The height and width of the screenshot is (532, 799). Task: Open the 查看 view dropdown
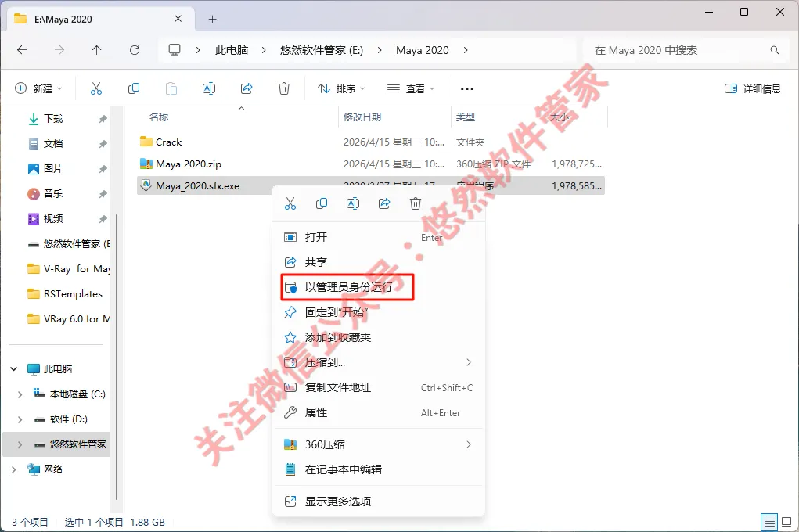point(411,88)
